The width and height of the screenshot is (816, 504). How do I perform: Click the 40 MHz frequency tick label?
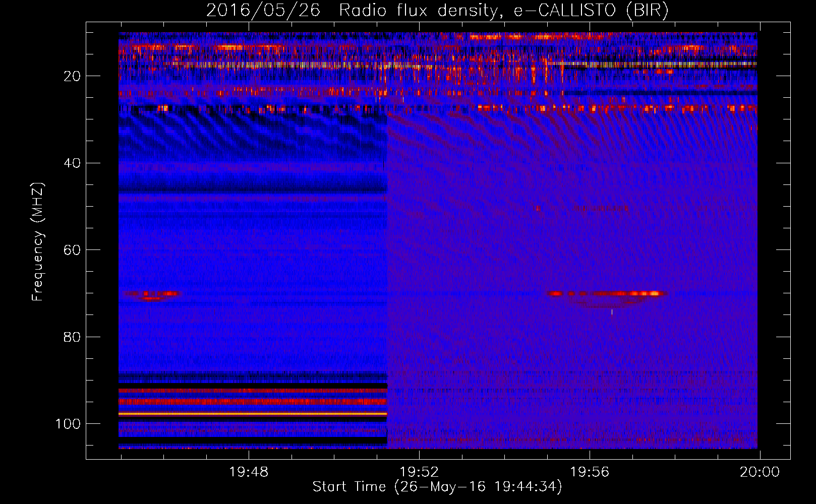coord(72,163)
